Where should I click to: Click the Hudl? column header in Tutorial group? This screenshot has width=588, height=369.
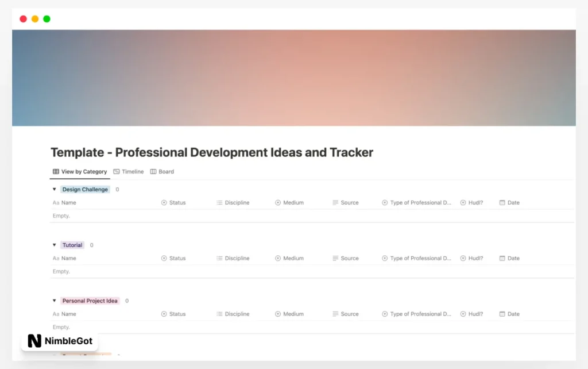pyautogui.click(x=472, y=258)
